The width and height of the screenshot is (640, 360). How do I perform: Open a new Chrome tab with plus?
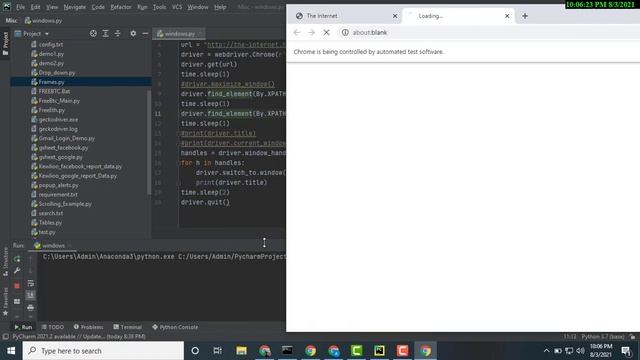[525, 16]
